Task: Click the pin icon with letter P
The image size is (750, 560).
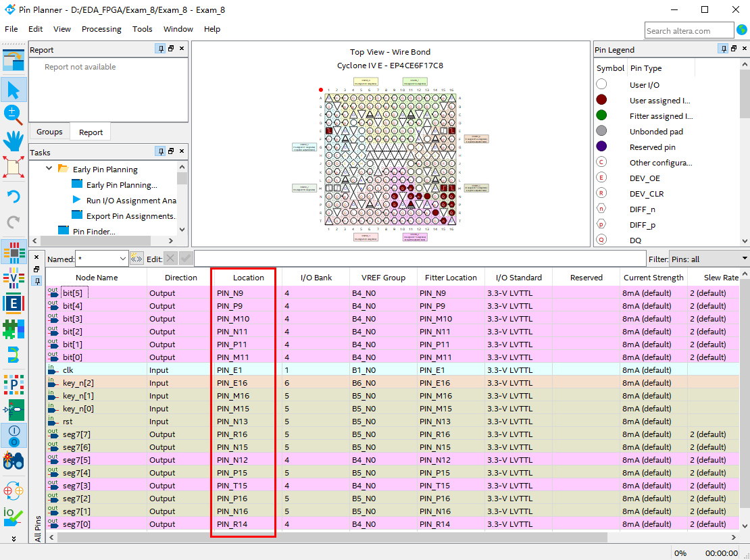Action: pos(14,384)
